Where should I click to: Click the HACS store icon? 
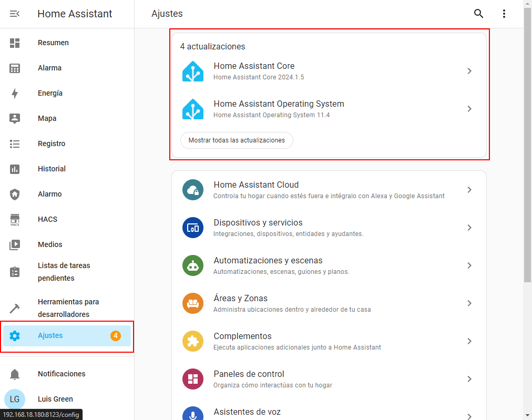(x=15, y=220)
